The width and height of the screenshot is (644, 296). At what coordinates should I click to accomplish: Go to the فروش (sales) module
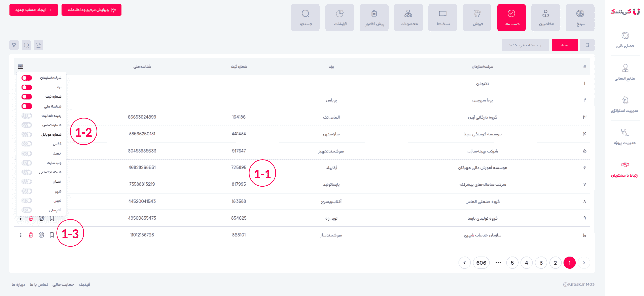(477, 17)
